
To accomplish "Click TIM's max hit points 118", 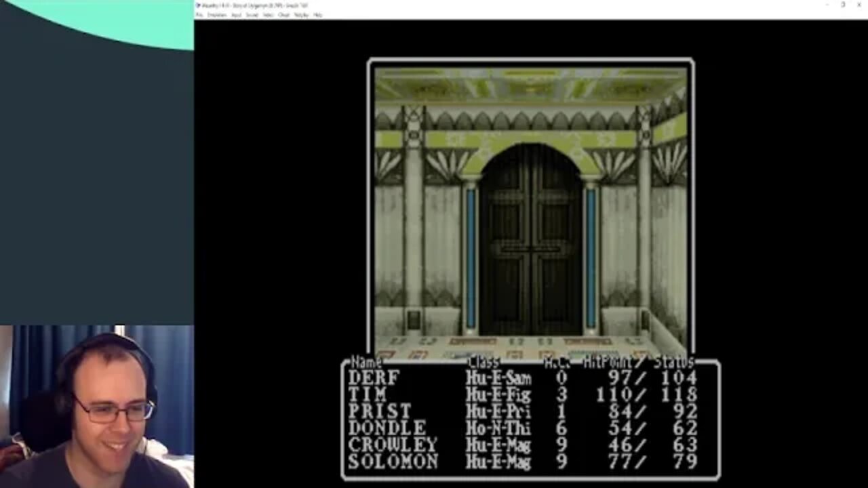I will pyautogui.click(x=678, y=395).
